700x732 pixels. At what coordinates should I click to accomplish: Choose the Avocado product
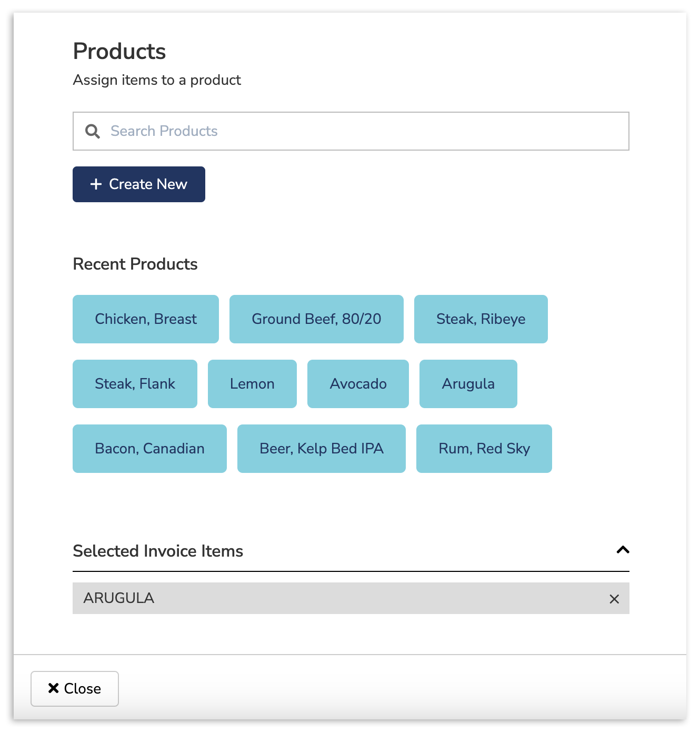(358, 384)
